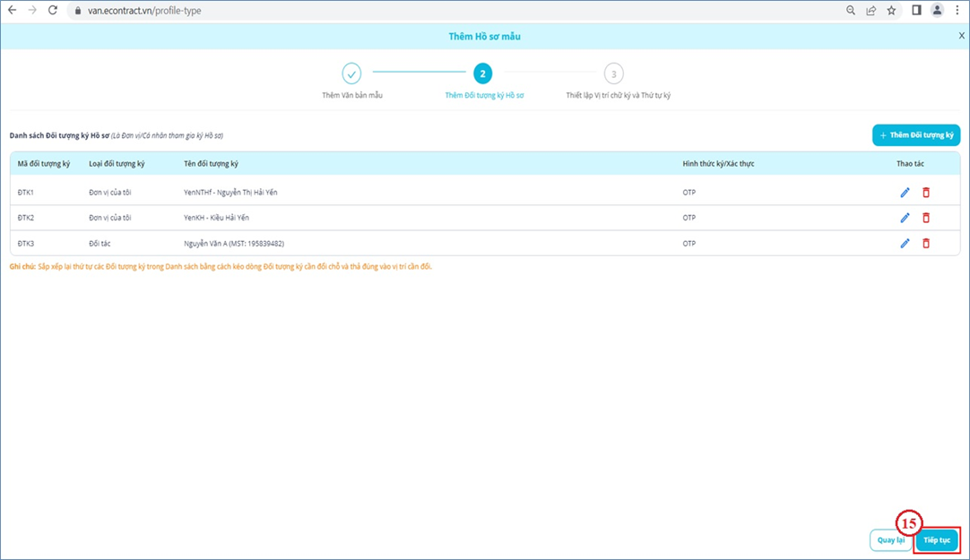Edit the ĐTK1 signer row
This screenshot has height=560, width=970.
click(905, 193)
